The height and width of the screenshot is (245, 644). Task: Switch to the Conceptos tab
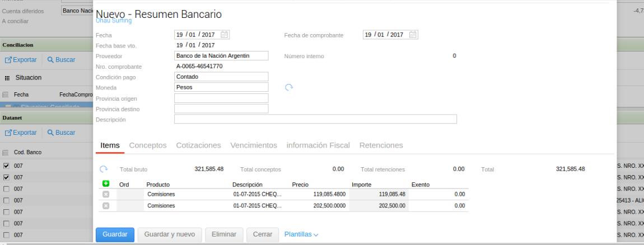point(148,145)
